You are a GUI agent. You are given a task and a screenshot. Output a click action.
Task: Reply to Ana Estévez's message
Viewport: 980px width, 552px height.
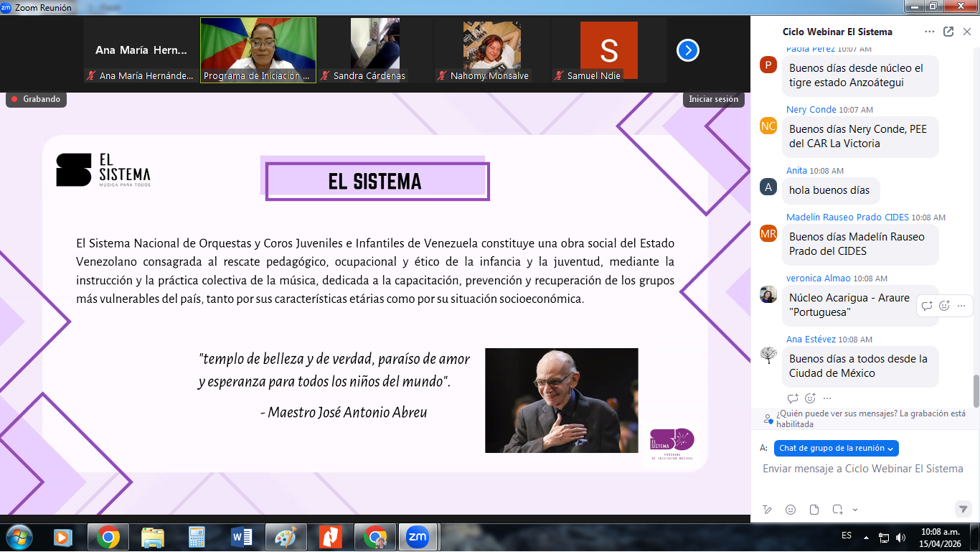pyautogui.click(x=793, y=398)
